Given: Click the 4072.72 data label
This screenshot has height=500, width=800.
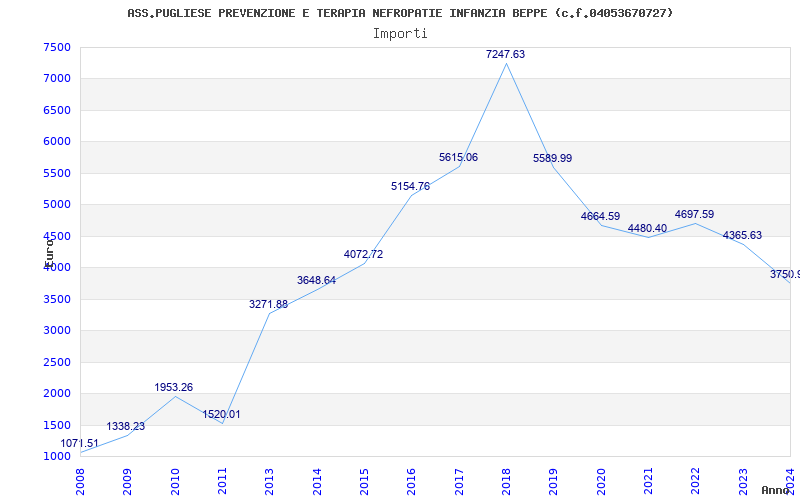Looking at the screenshot, I should [363, 254].
